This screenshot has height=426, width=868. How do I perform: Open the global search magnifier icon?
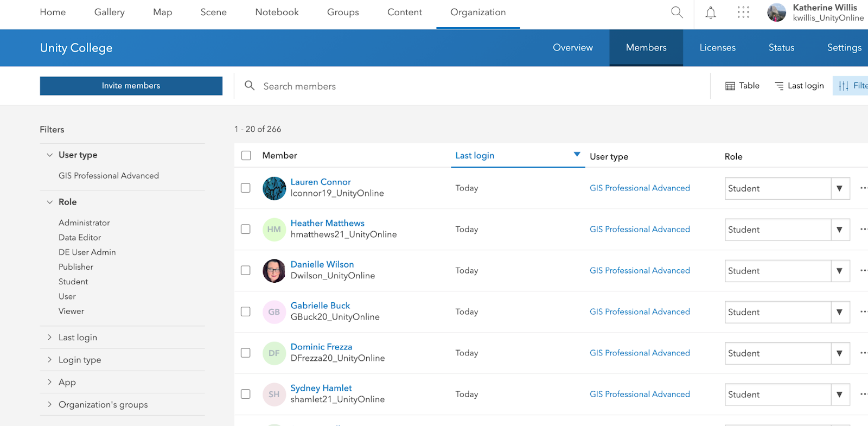[x=676, y=12]
